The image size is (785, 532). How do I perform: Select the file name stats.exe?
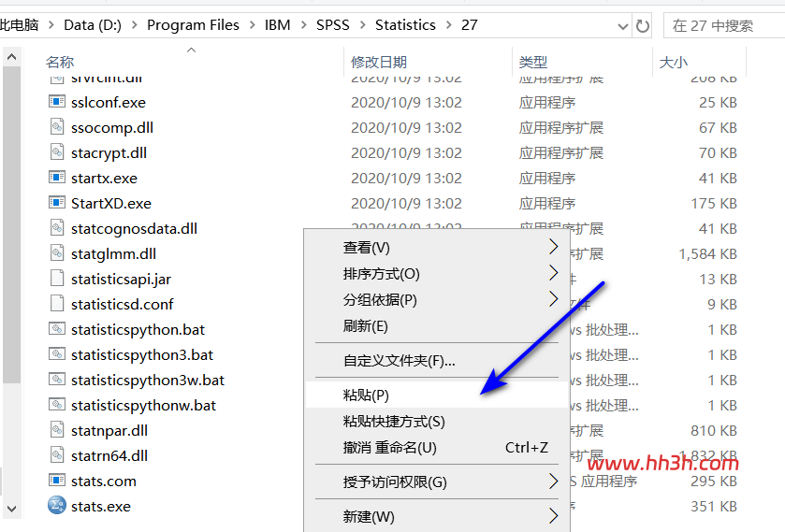[x=101, y=506]
